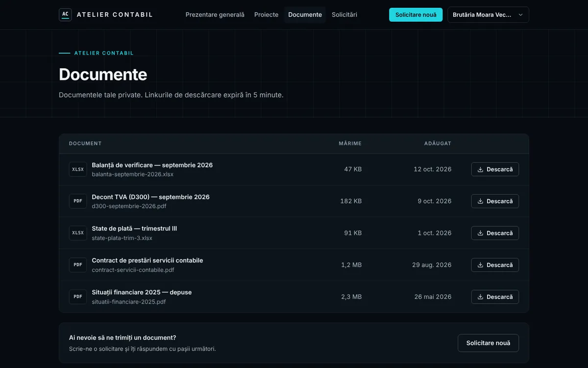588x368 pixels.
Task: Click the 91 KB size value
Action: pyautogui.click(x=353, y=233)
